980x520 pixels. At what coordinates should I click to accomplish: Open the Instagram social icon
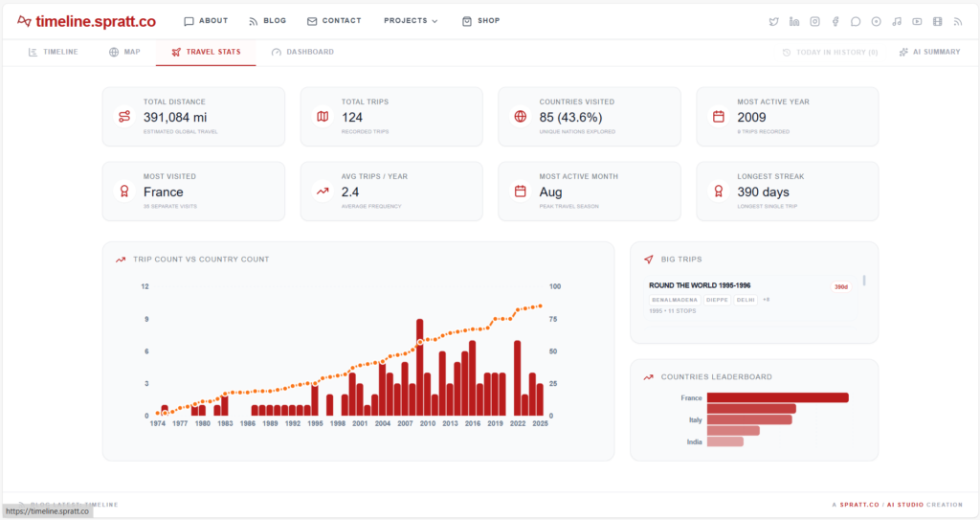tap(815, 21)
